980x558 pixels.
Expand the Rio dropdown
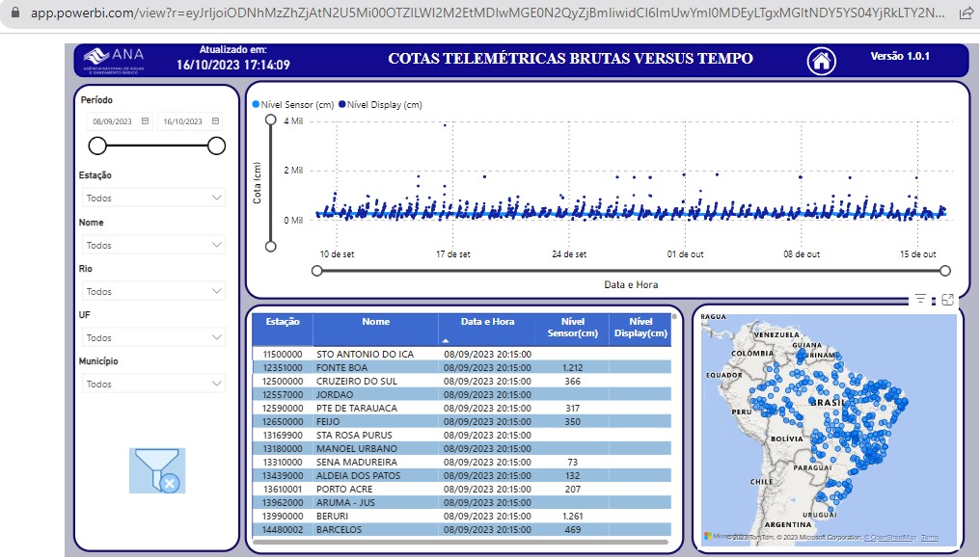pos(153,291)
